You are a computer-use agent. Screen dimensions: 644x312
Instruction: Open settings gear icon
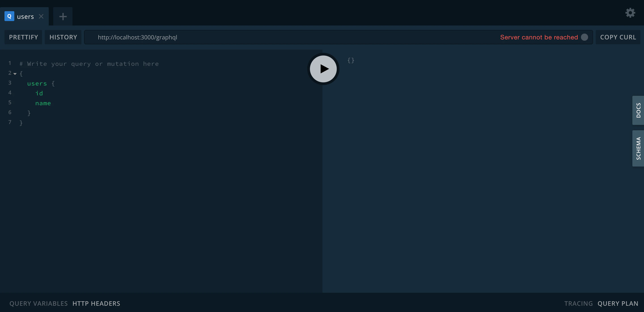click(x=630, y=13)
